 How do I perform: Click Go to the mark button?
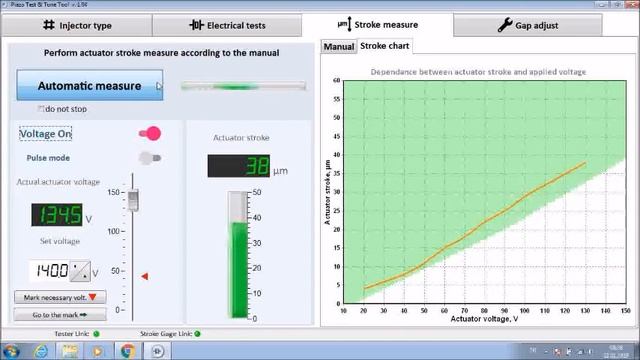tap(60, 315)
